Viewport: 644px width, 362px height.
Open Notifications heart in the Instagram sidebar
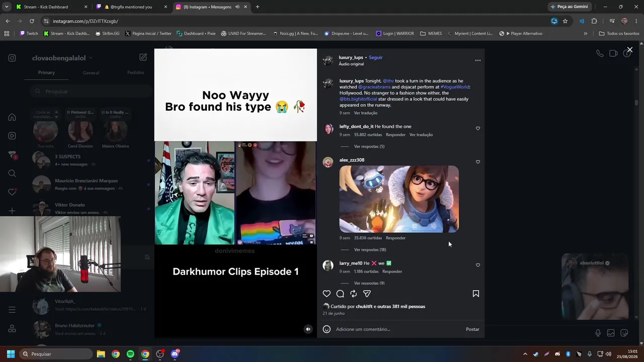pos(12,192)
